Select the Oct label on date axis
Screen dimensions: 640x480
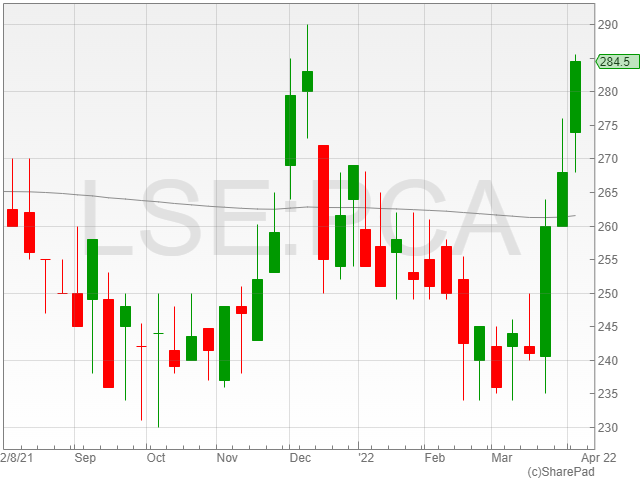point(155,457)
